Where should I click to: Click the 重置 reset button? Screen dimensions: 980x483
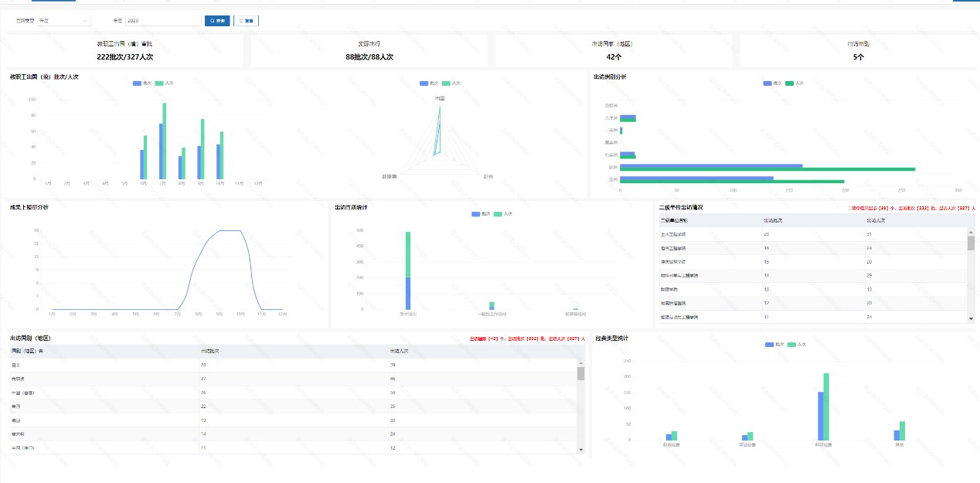pyautogui.click(x=246, y=21)
